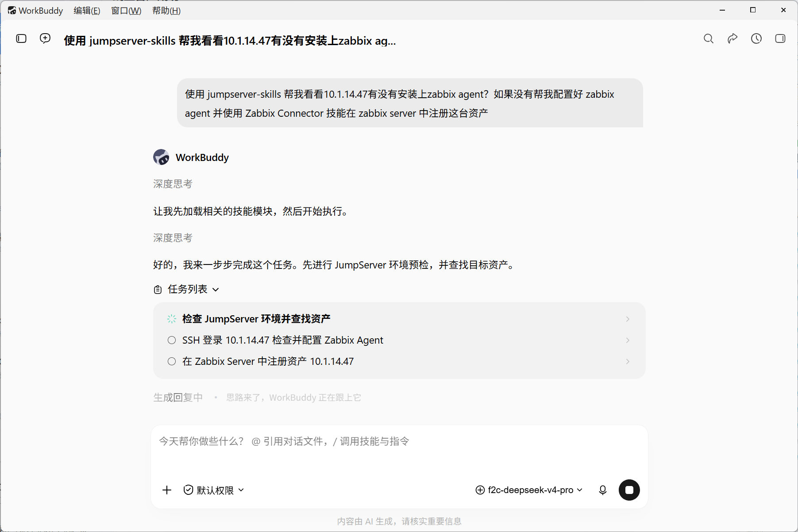The height and width of the screenshot is (532, 798).
Task: Expand the second 深度思考 section
Action: [x=173, y=238]
